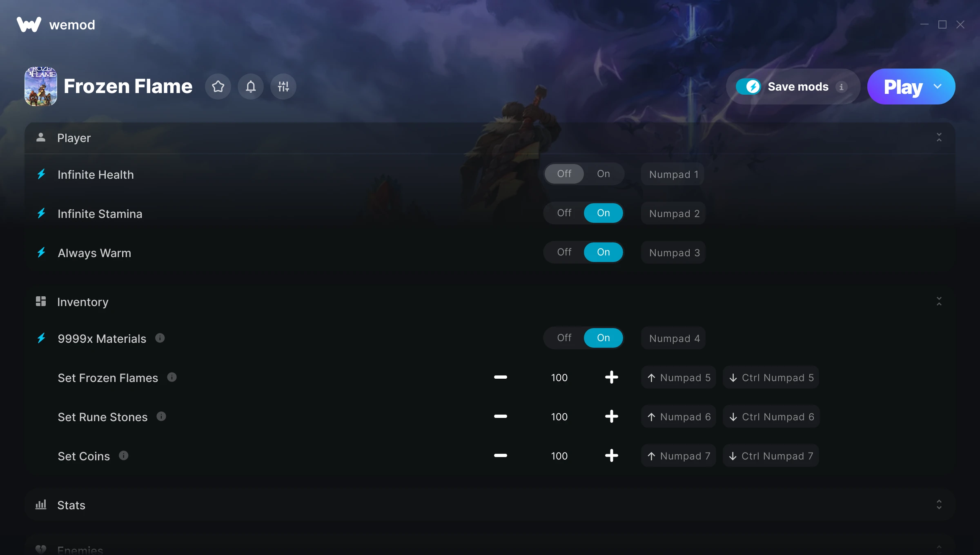Click the WeMod logo icon
The height and width of the screenshot is (555, 980).
click(x=29, y=24)
